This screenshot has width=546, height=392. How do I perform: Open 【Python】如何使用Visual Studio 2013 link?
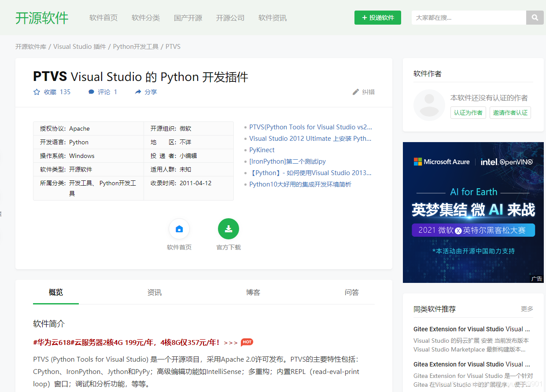point(310,173)
